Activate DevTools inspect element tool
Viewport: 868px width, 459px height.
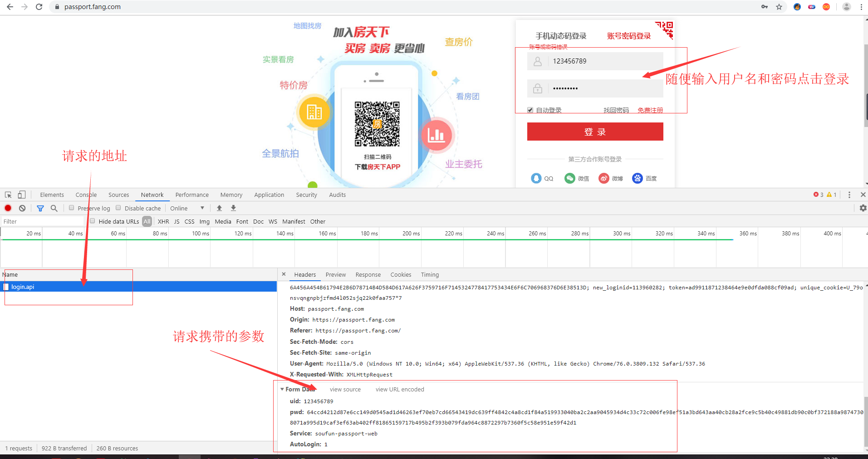point(8,195)
